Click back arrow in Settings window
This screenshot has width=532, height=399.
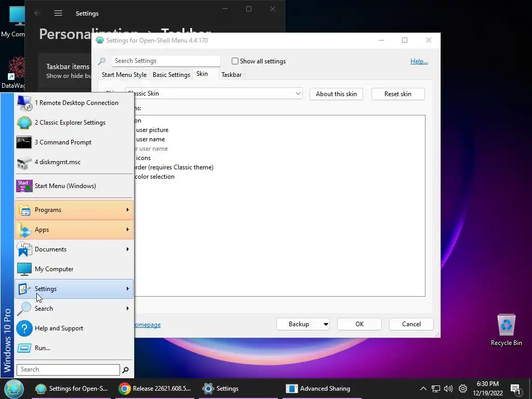point(37,13)
